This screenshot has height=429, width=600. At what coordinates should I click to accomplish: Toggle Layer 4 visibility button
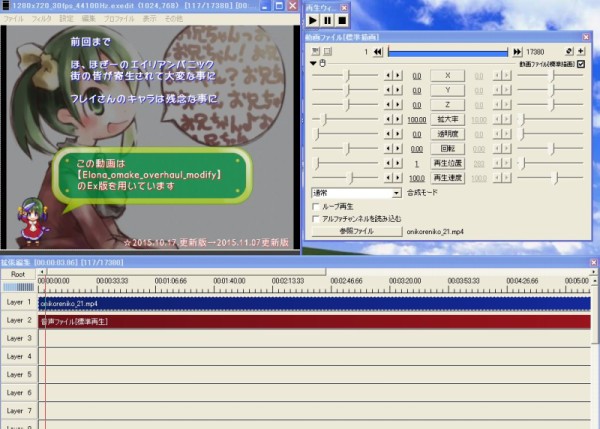[18, 356]
